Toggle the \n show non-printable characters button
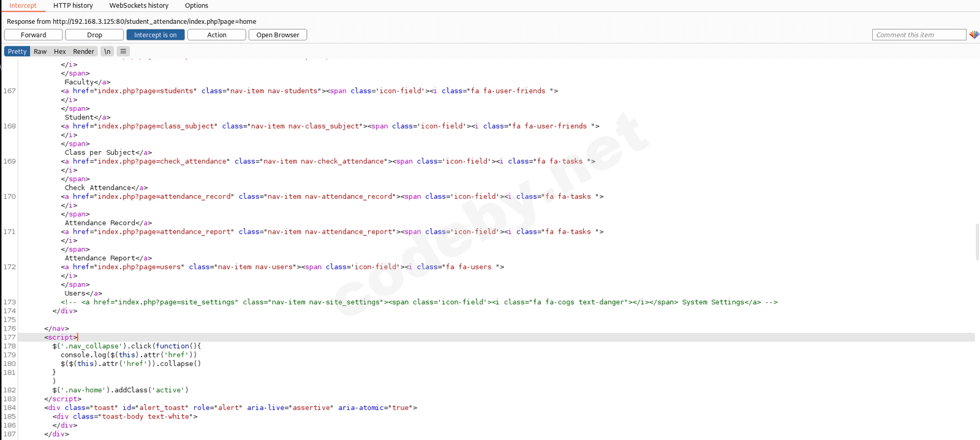This screenshot has height=440, width=980. tap(107, 51)
